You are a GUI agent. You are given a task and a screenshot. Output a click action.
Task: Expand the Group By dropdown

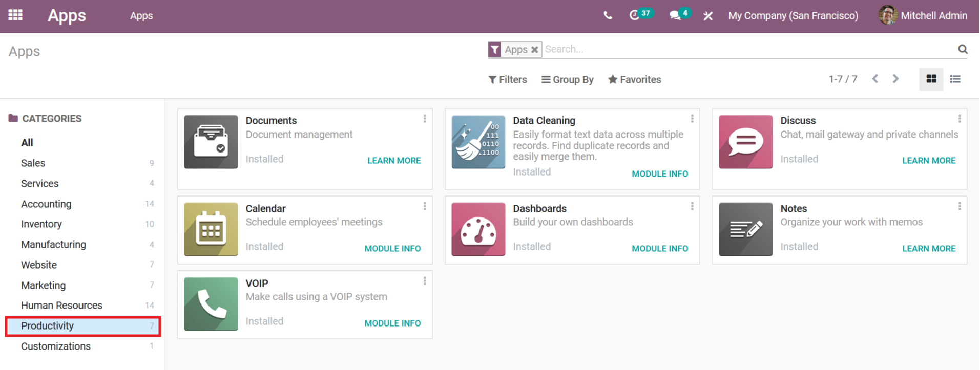pyautogui.click(x=568, y=79)
